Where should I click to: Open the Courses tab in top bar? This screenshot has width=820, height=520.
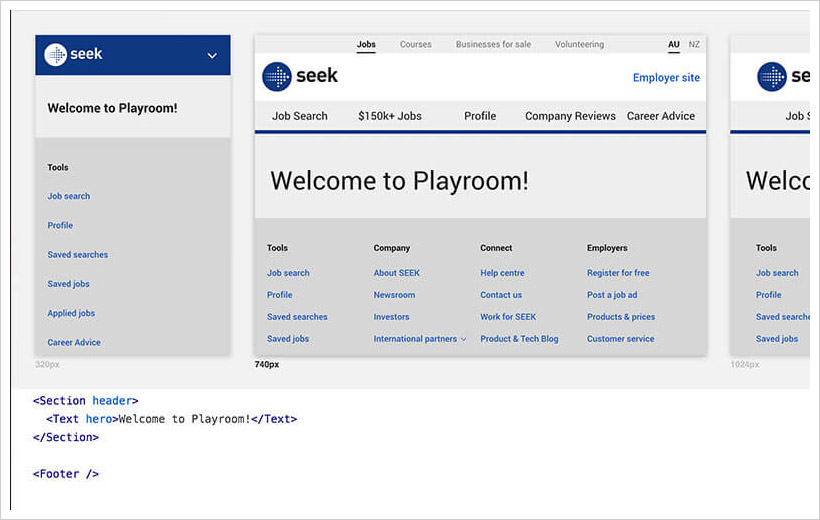click(x=415, y=45)
